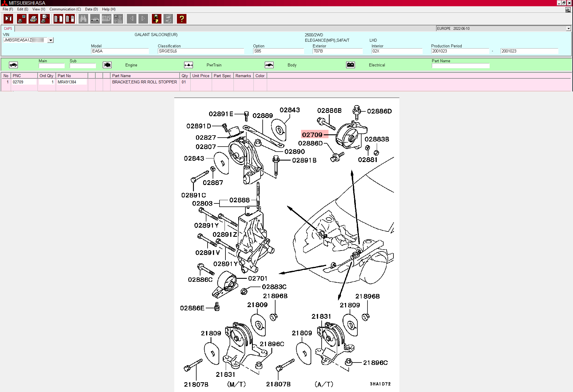Click the printer toolbar icon
This screenshot has height=392, width=573.
pos(33,19)
